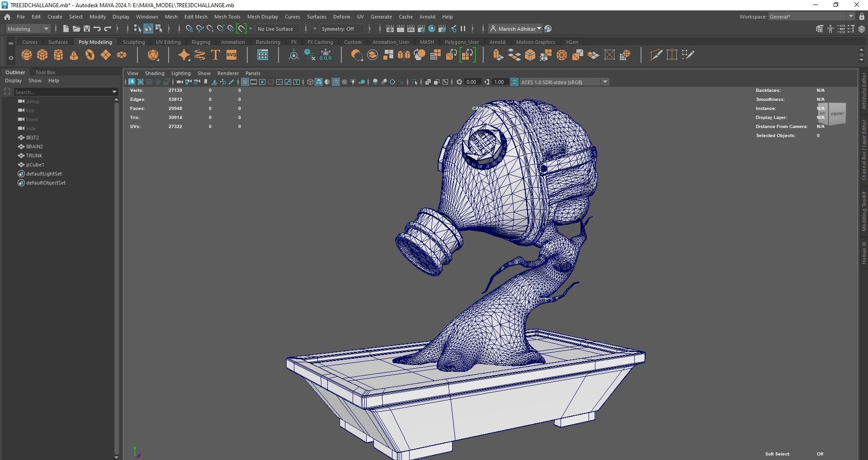Create a polygon cube from the shelf
The height and width of the screenshot is (460, 868).
click(x=42, y=55)
